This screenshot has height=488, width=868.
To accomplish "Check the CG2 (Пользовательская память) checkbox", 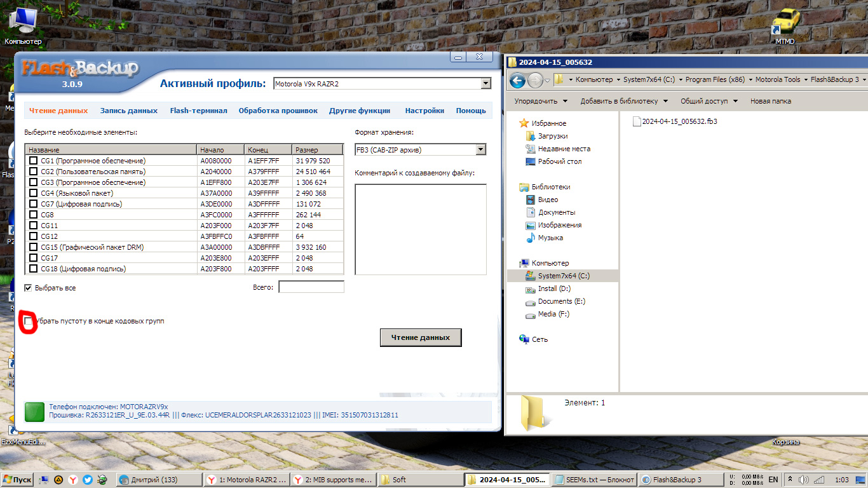I will 33,172.
